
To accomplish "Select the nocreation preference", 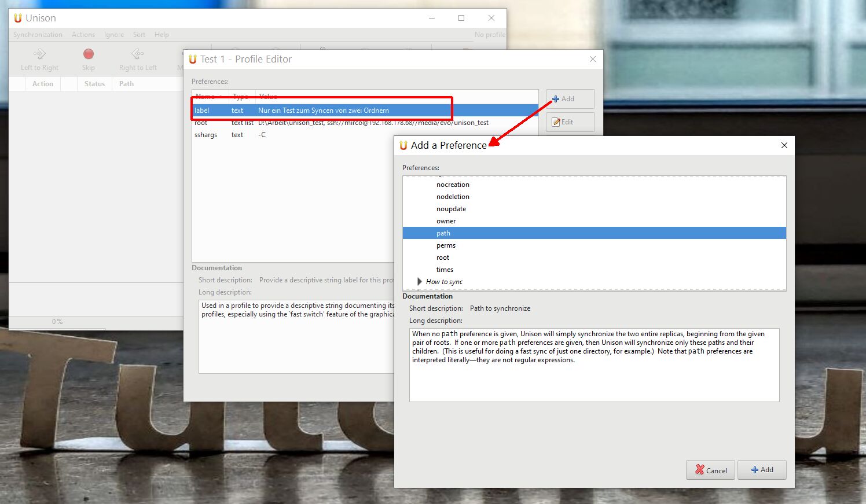I will pyautogui.click(x=453, y=185).
